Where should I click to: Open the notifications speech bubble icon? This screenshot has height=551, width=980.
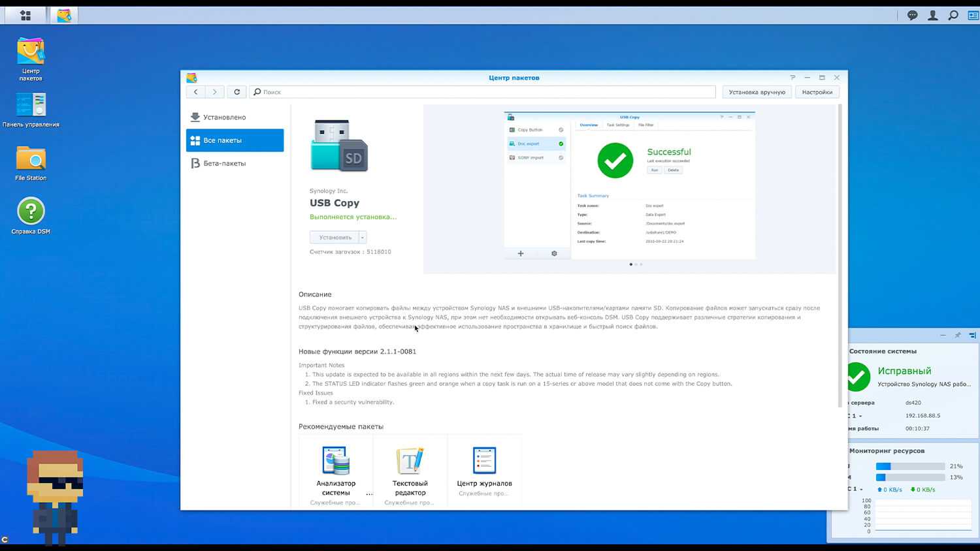[912, 15]
